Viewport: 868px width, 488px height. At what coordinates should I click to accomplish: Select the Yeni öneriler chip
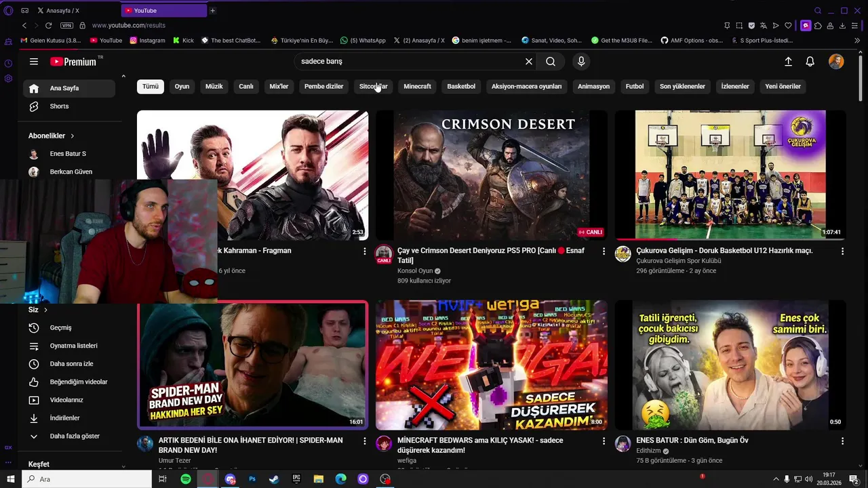[783, 86]
